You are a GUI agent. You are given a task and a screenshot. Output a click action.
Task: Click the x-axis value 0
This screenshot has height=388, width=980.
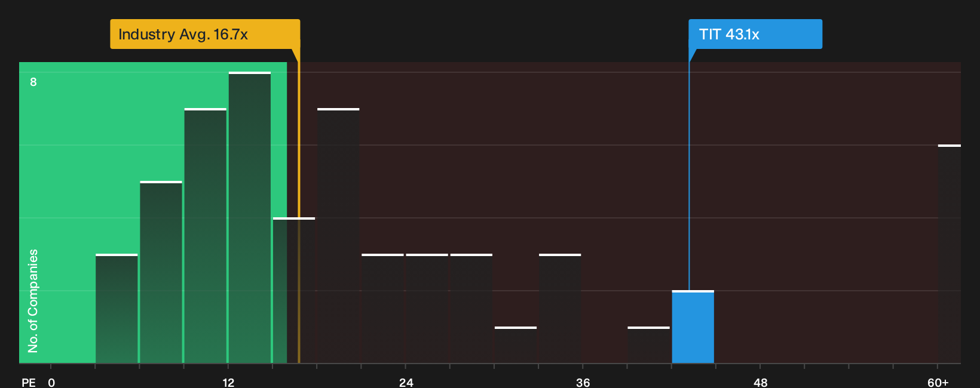[x=51, y=383]
